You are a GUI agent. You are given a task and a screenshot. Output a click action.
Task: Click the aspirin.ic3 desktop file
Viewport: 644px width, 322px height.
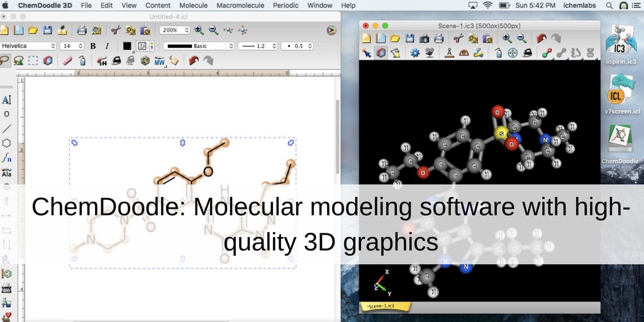click(620, 45)
